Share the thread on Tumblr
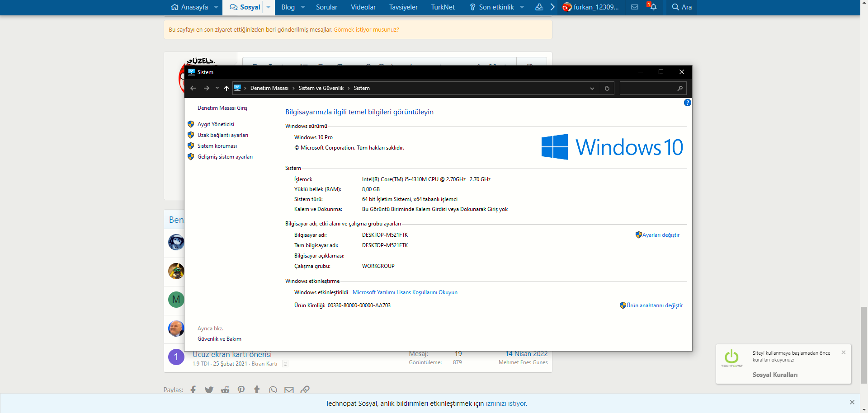Image resolution: width=868 pixels, height=413 pixels. (257, 390)
